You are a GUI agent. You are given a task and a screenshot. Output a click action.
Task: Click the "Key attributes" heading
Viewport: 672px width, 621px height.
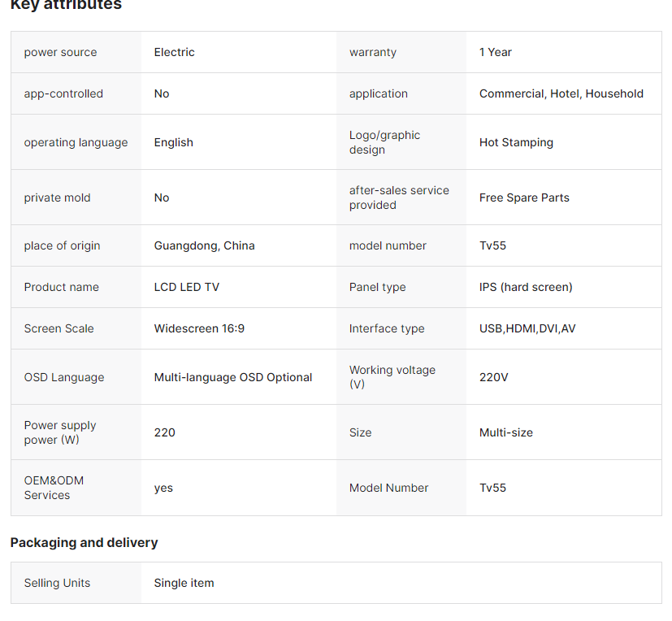66,5
